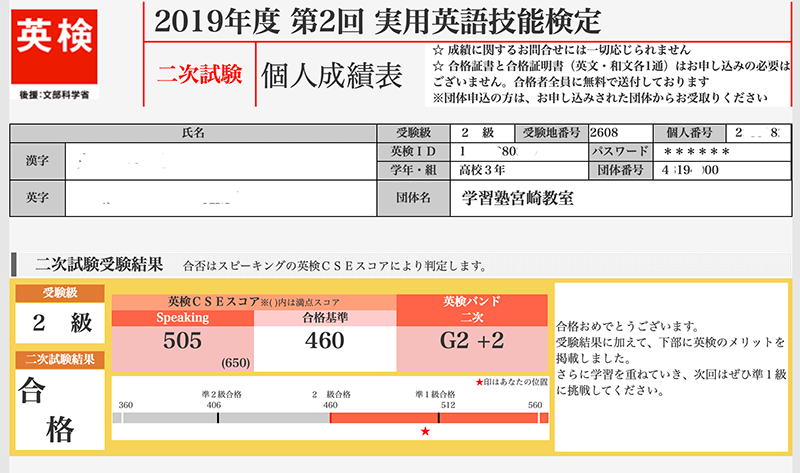The image size is (800, 473).
Task: Click the orange 受験級 label
Action: click(58, 293)
